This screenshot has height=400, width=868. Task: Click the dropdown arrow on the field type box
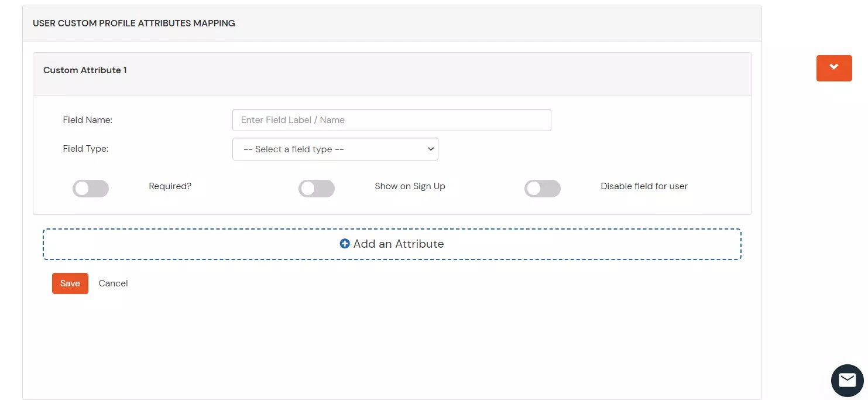tap(431, 149)
